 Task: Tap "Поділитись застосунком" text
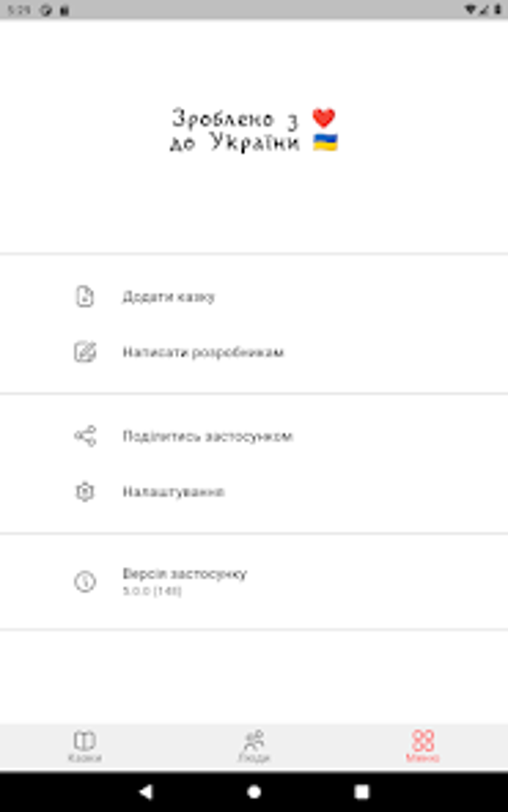(208, 436)
